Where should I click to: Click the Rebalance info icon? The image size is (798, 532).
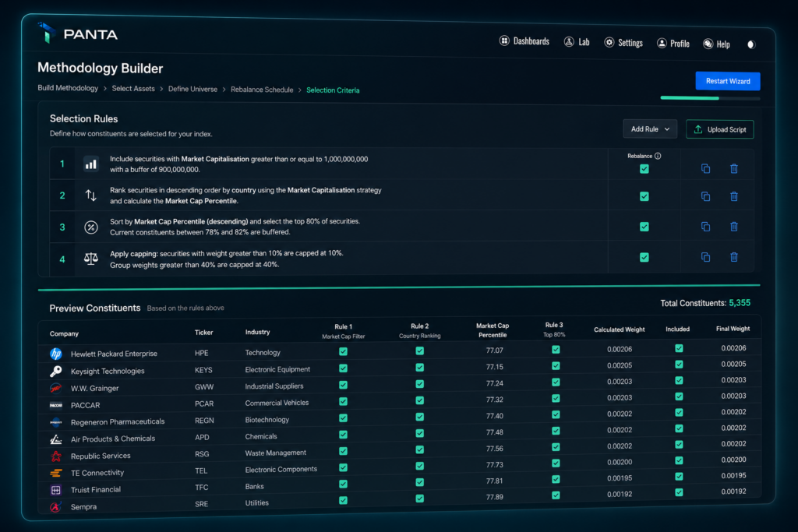click(658, 156)
